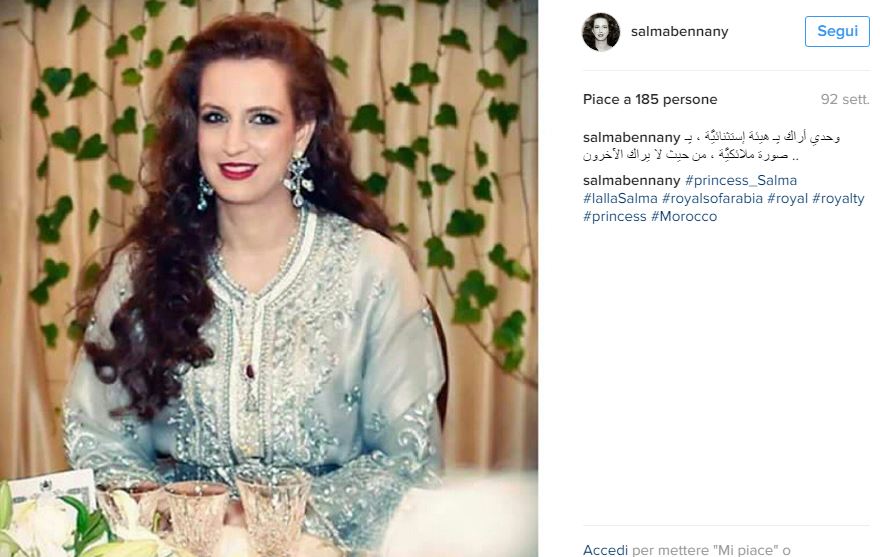Open the #royalsofarabia hashtag
880x557 pixels.
712,198
